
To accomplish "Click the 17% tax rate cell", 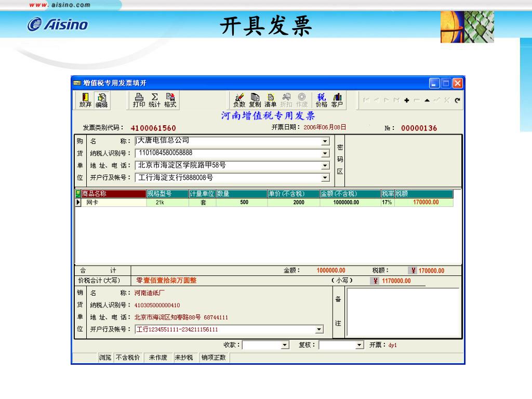I will coord(388,202).
